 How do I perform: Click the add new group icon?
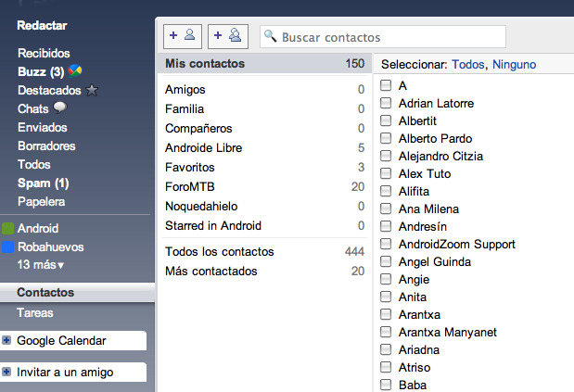[x=227, y=36]
